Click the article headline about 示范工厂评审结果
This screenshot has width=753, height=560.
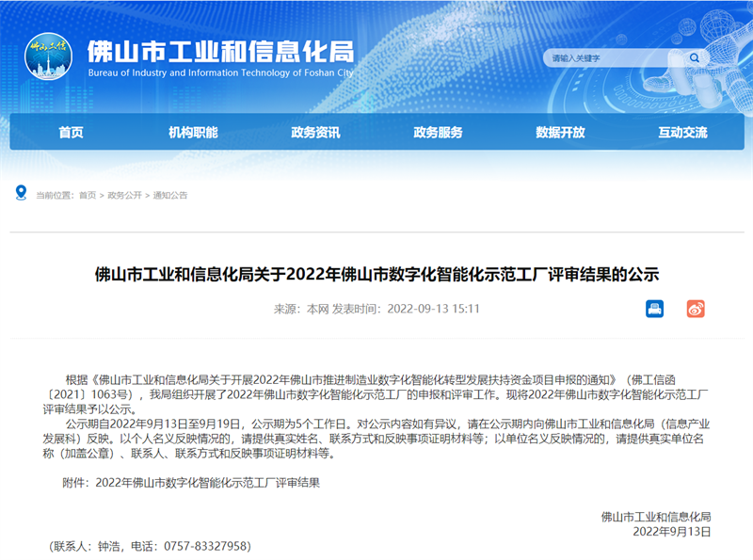pyautogui.click(x=376, y=275)
